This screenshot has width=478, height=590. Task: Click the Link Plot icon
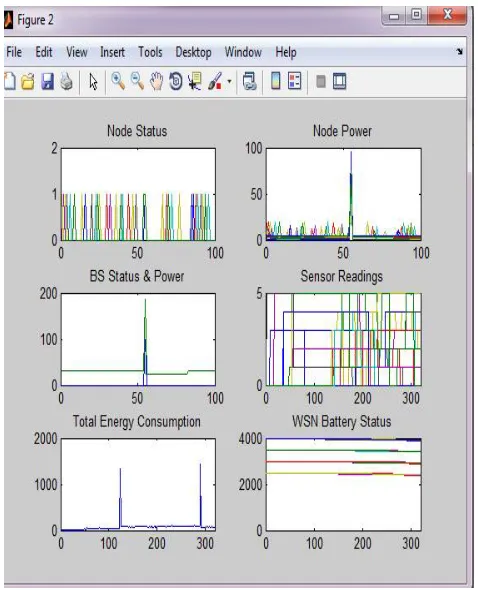pos(249,81)
